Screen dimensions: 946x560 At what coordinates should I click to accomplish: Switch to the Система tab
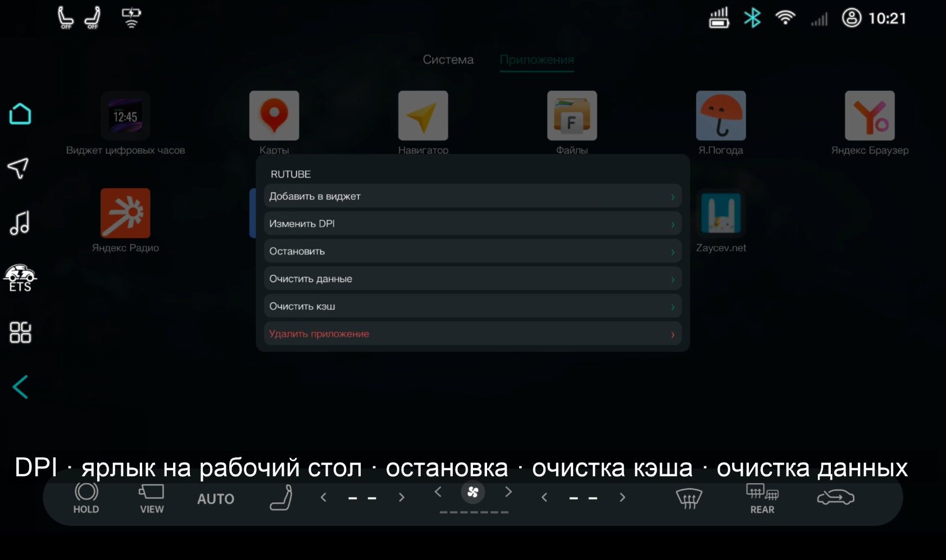point(448,60)
